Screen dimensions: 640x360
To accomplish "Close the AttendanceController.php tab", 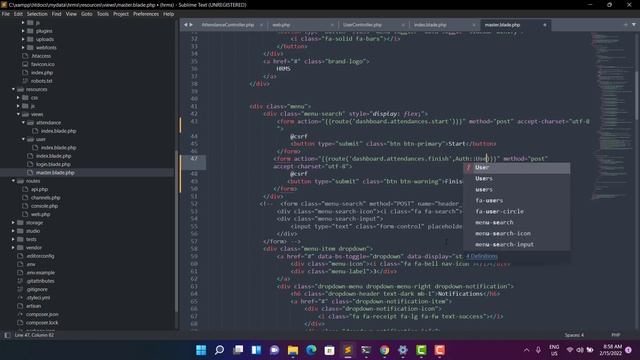I will click(261, 25).
